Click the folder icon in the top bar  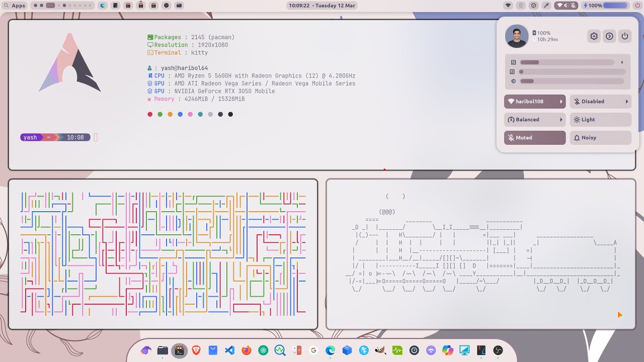pos(179,6)
